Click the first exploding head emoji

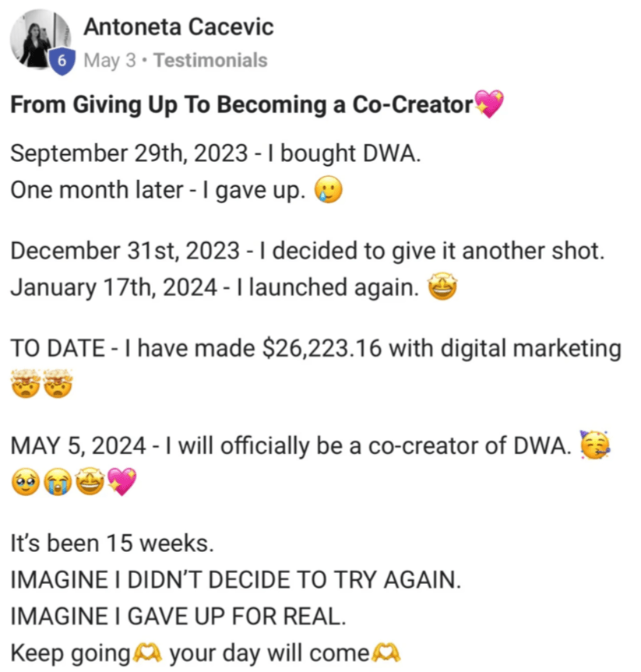24,385
